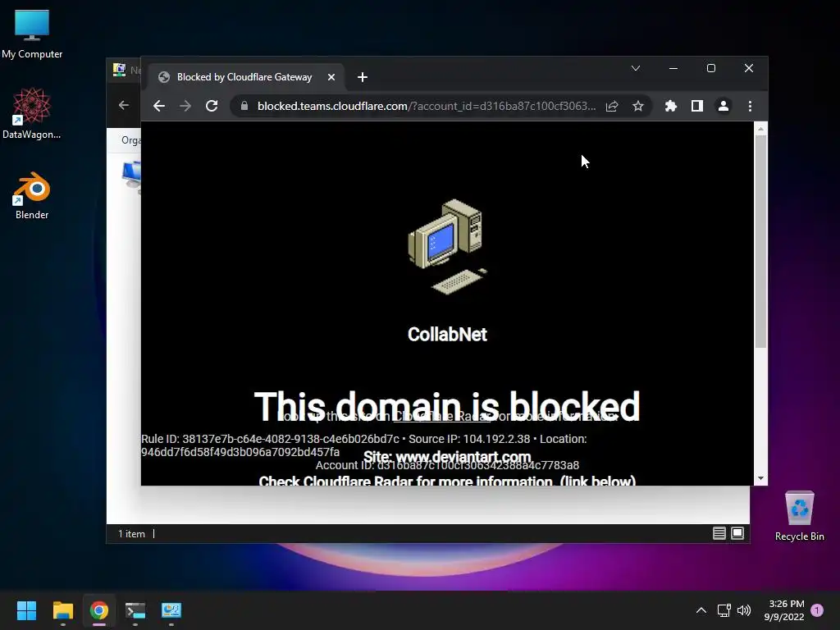Click the '1 item' status text
Screen dimensions: 840x630
pos(132,533)
